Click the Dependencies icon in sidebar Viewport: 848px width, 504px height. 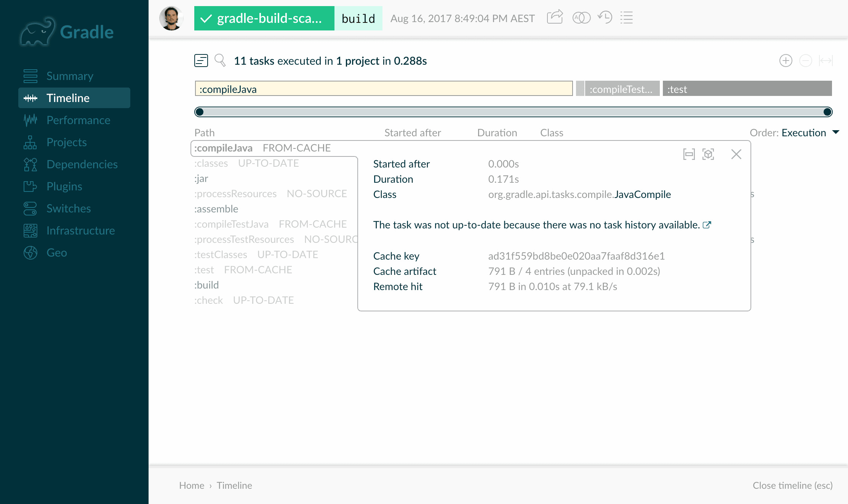coord(30,164)
